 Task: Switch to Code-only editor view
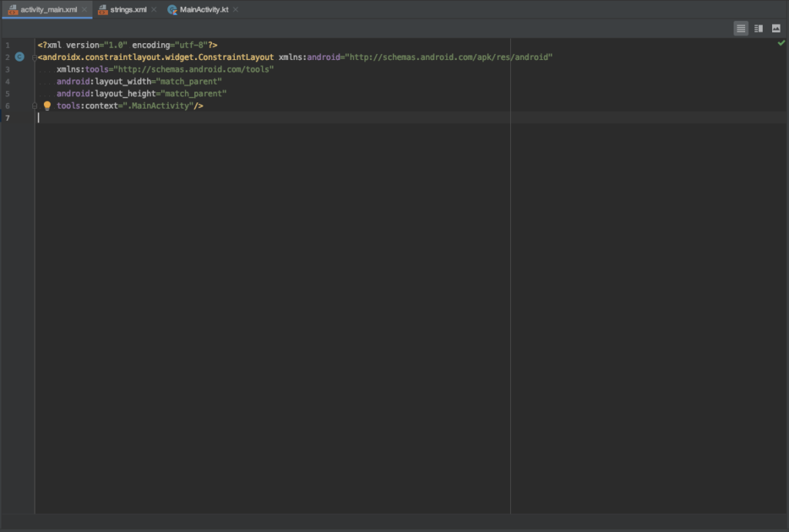click(x=740, y=28)
